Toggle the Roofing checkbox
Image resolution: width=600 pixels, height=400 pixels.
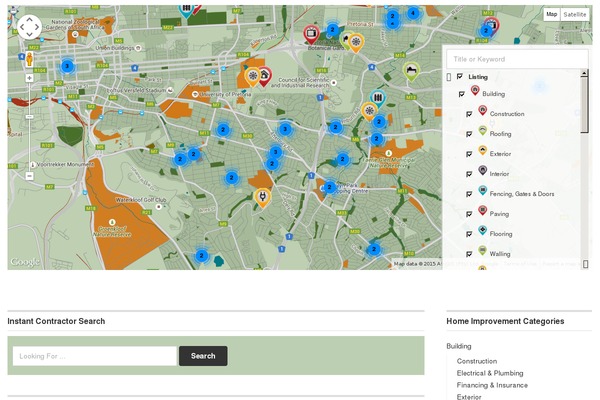(x=469, y=134)
